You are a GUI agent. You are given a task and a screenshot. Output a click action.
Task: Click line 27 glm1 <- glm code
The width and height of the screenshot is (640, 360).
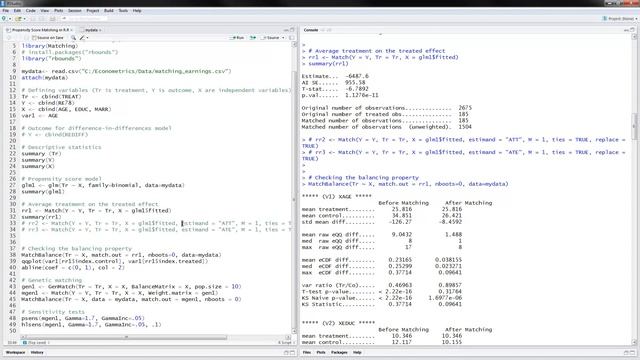click(103, 185)
